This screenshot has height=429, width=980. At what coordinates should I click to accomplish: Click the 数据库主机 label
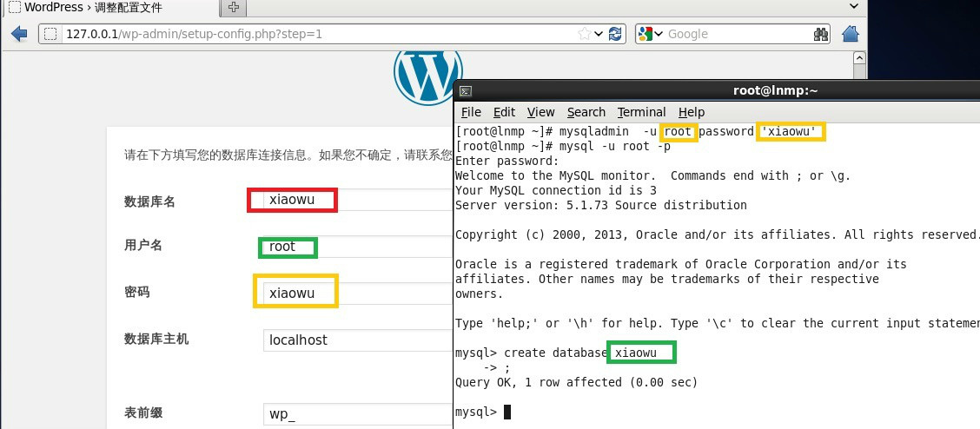pyautogui.click(x=156, y=339)
